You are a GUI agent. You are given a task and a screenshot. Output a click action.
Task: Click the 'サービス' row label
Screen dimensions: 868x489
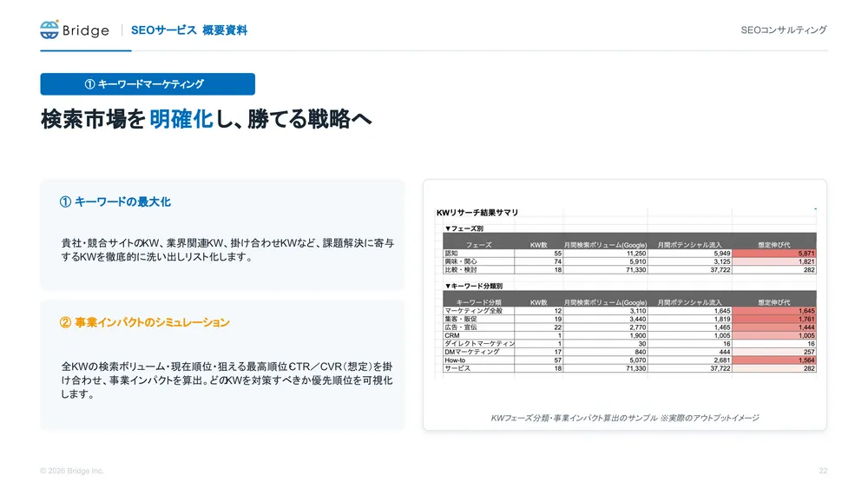[457, 368]
